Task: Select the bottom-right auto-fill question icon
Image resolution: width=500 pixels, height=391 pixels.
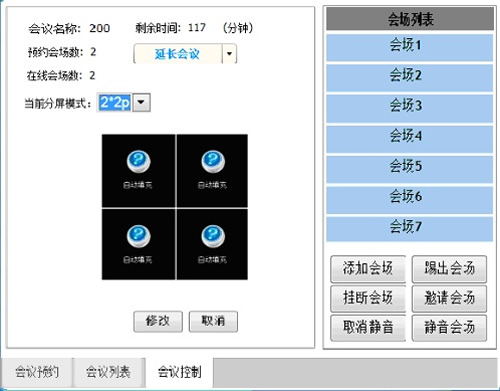Action: [x=213, y=236]
